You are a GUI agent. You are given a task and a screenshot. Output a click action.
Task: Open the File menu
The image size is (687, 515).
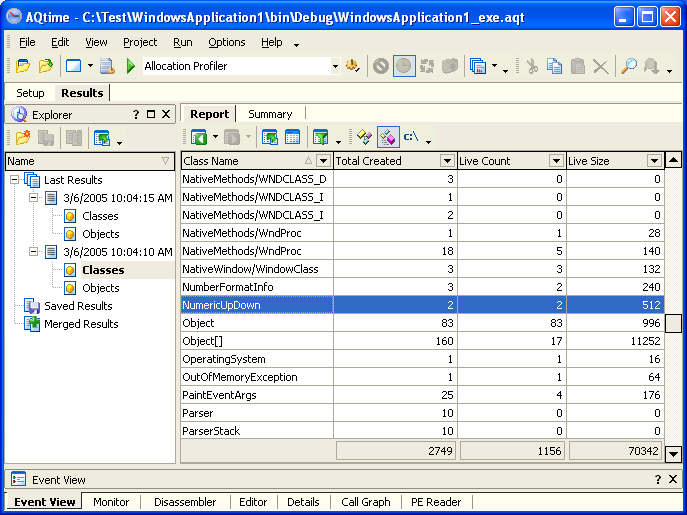point(27,42)
